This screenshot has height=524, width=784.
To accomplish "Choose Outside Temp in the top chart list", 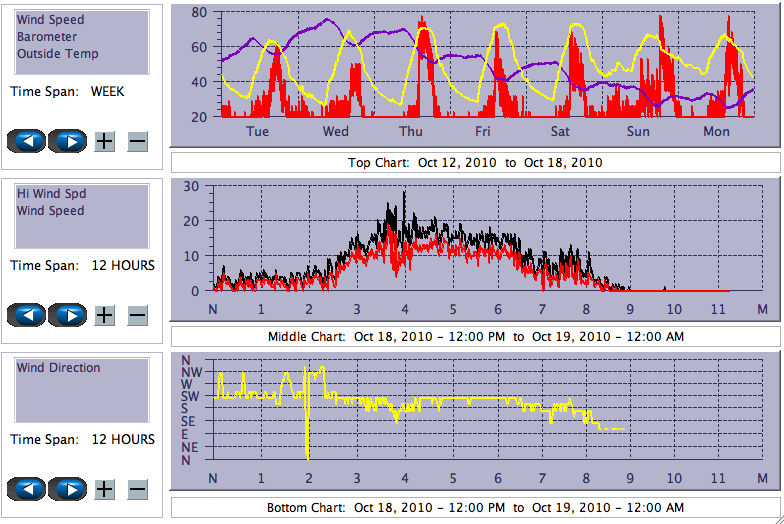I will pyautogui.click(x=57, y=54).
